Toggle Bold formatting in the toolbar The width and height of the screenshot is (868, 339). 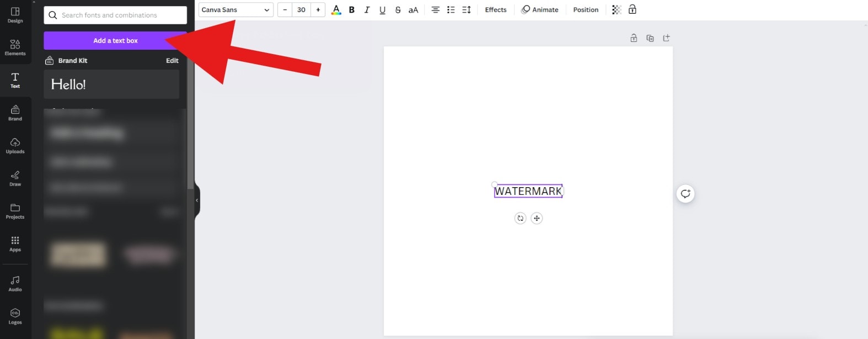pyautogui.click(x=351, y=10)
